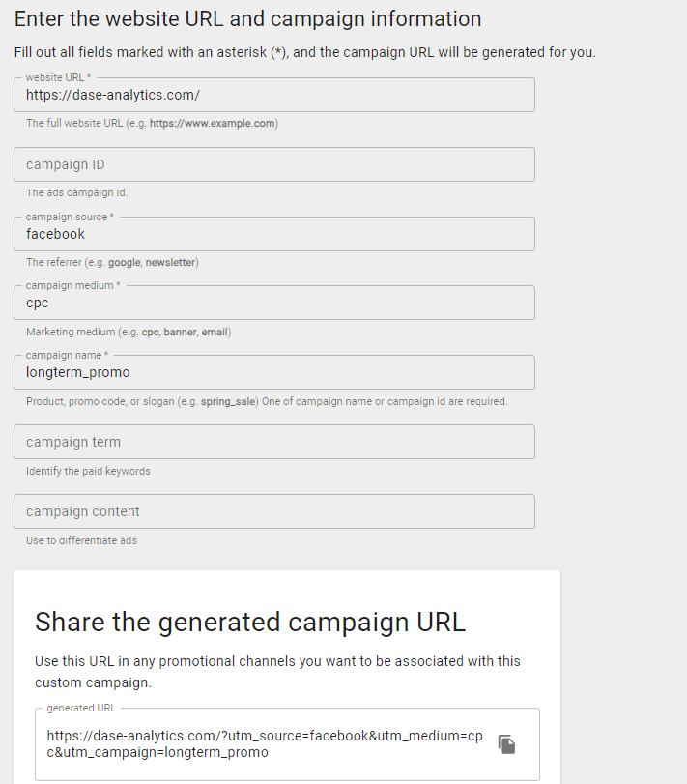Click the campaign content input box
Screen dimensions: 687x784
coord(274,511)
